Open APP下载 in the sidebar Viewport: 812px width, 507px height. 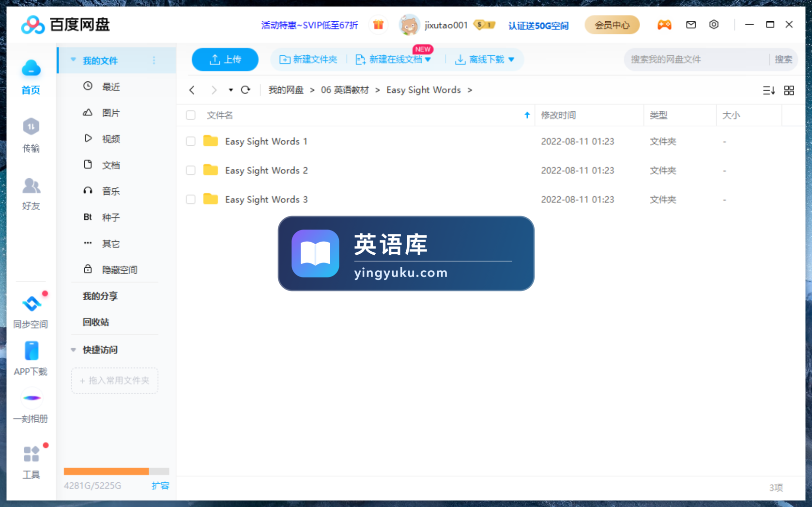click(x=31, y=359)
